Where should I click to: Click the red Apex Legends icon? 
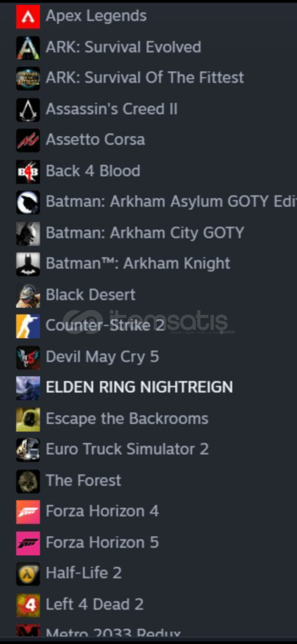[28, 17]
